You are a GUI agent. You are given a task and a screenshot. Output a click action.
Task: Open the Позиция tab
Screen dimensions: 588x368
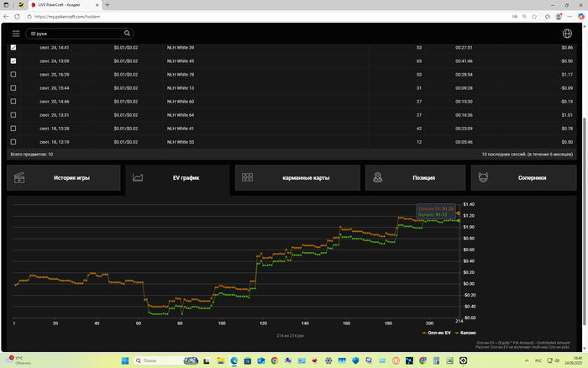click(x=415, y=178)
